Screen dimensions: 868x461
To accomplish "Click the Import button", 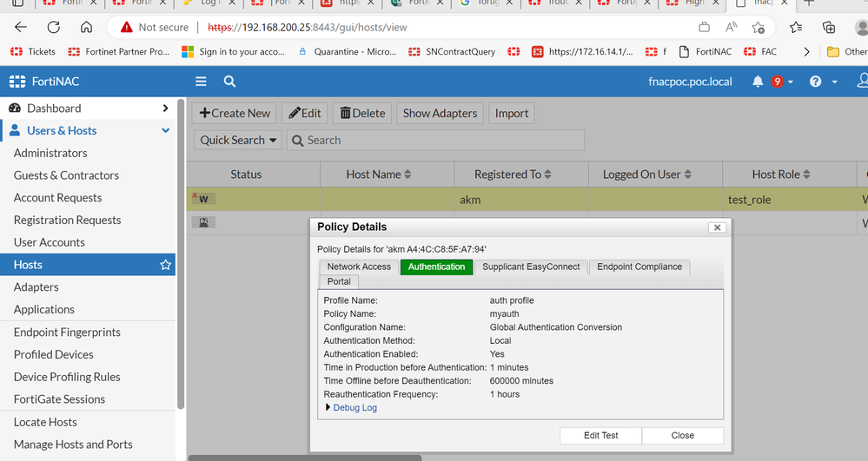I will 512,113.
